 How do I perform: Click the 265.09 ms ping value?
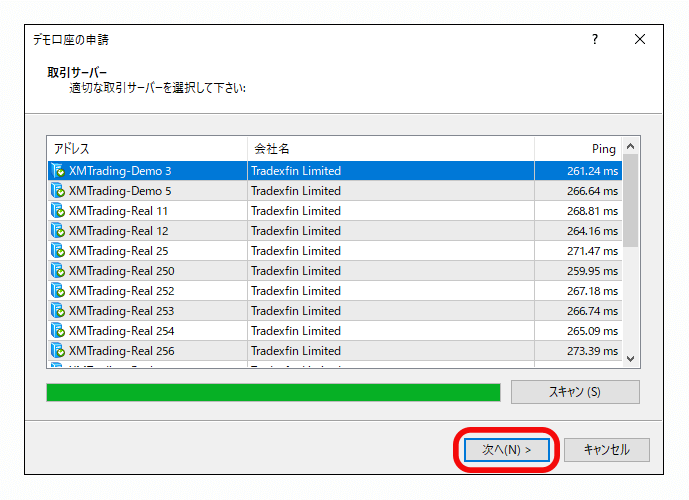coord(592,331)
